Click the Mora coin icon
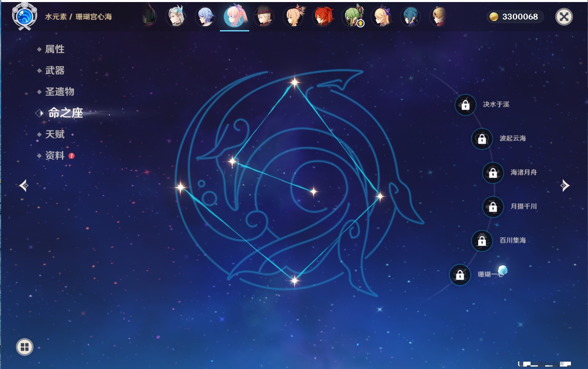This screenshot has height=369, width=588. point(494,17)
